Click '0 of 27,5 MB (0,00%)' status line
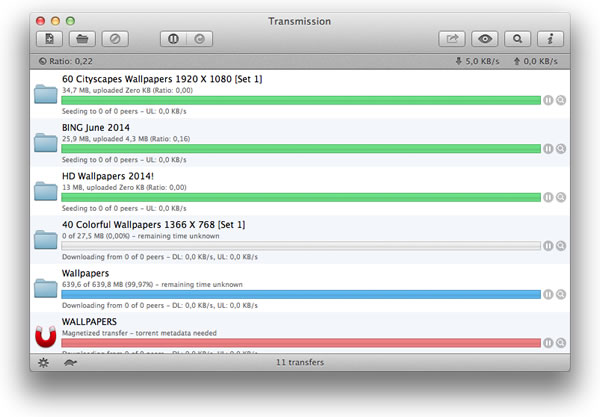600x417 pixels. (140, 236)
